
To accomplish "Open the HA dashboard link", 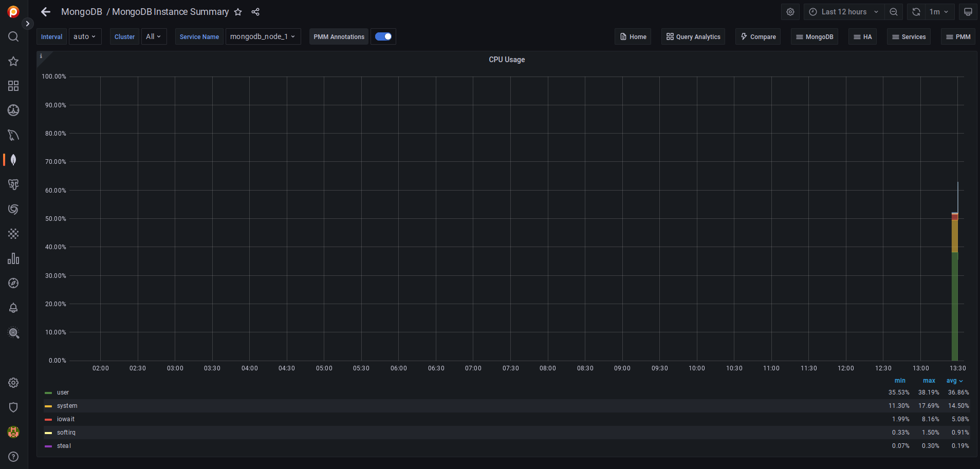I will [862, 36].
